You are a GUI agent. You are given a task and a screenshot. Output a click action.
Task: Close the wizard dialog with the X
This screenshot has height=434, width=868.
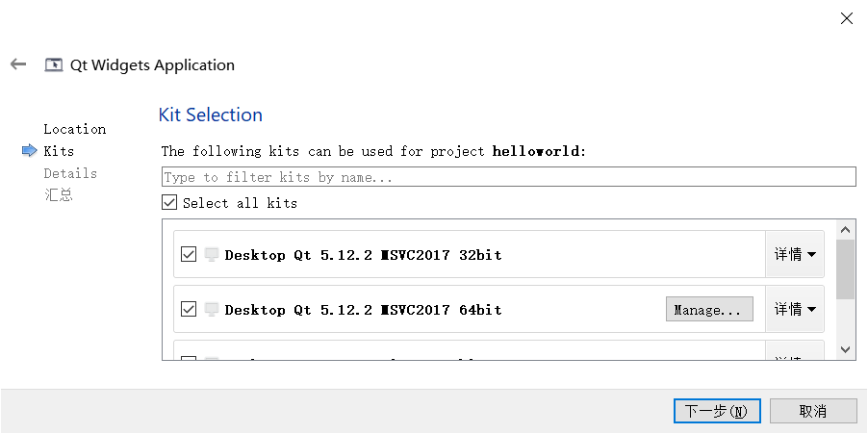[847, 18]
